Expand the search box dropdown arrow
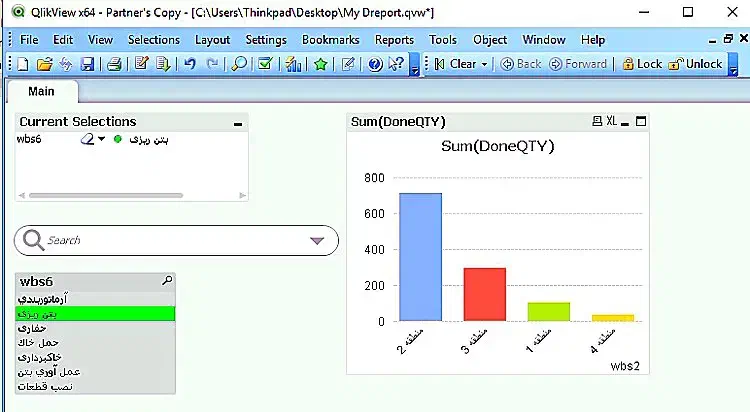Image resolution: width=750 pixels, height=412 pixels. [318, 241]
